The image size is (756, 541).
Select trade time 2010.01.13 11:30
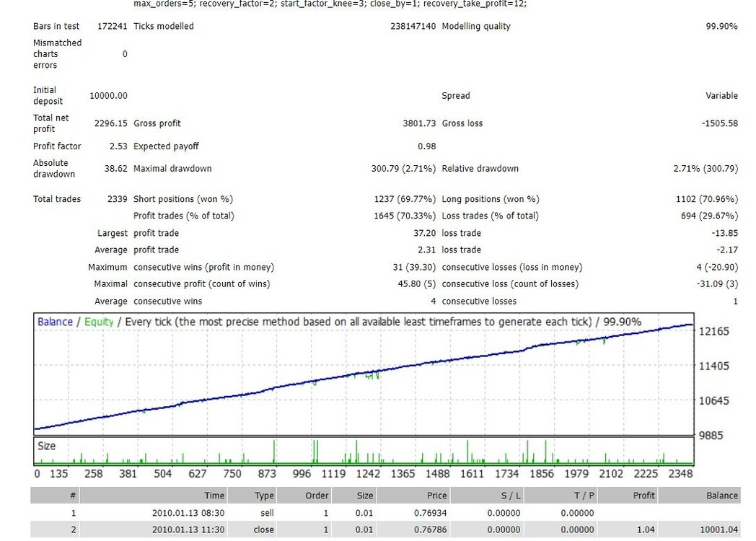point(188,530)
